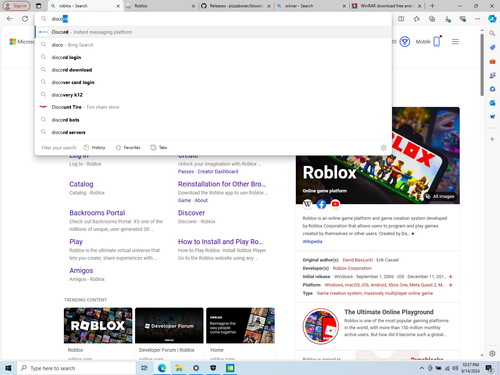Select Discount Tire chain store suggestion

[x=213, y=107]
